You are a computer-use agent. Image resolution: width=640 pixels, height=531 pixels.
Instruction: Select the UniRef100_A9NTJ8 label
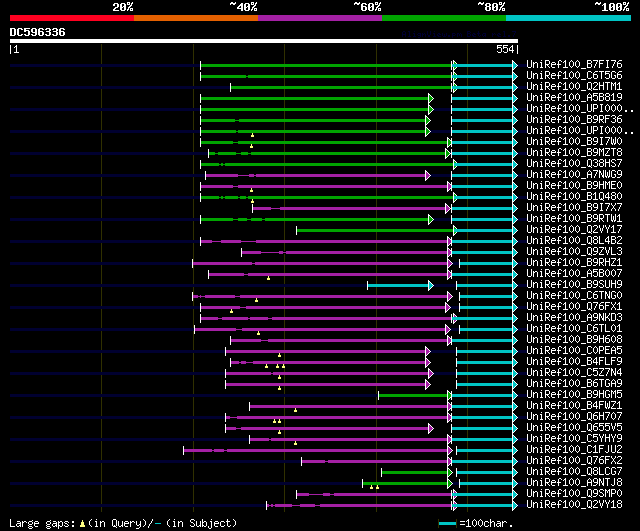[574, 483]
